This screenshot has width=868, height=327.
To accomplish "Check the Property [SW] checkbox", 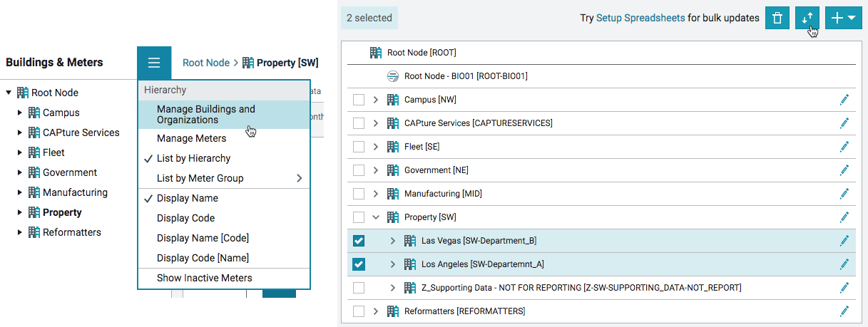I will [x=359, y=217].
